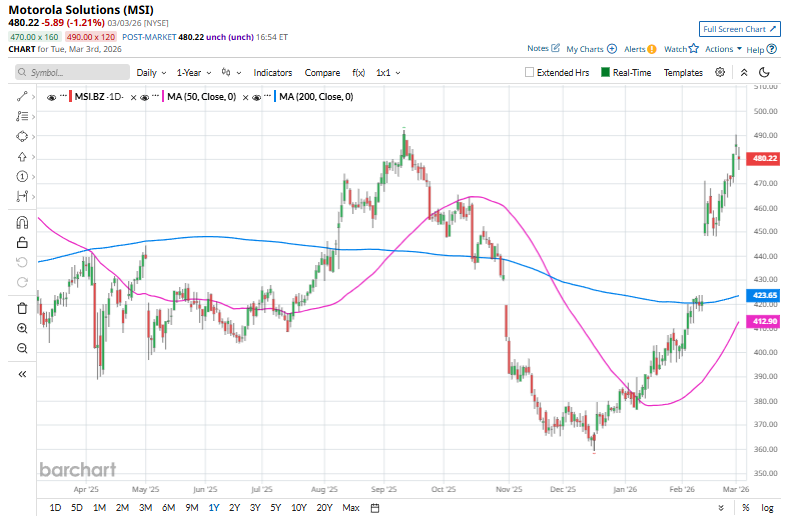Toggle the Real-Time green checkbox
This screenshot has width=785, height=517.
605,72
